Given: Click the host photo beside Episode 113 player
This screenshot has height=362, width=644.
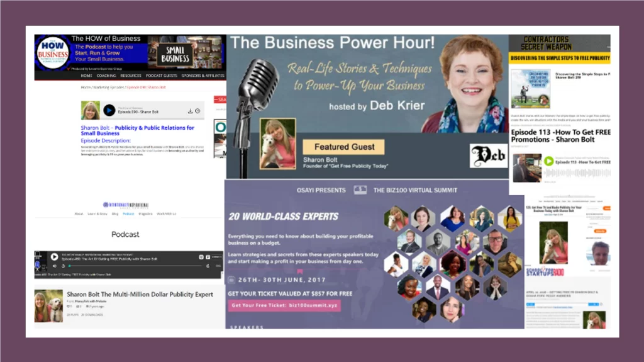Looking at the screenshot, I should [x=528, y=168].
